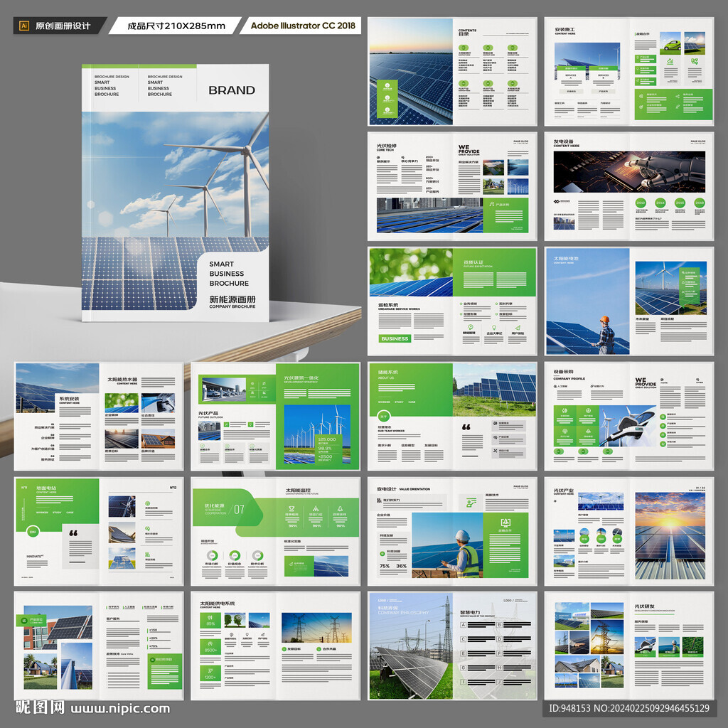Select the white-helmet engineer photo

[x=447, y=545]
